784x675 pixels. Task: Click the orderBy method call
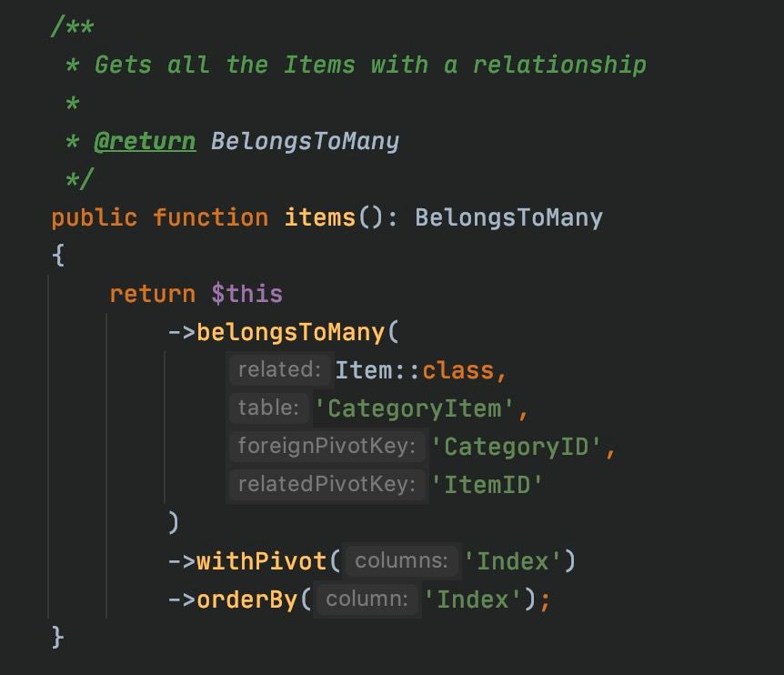click(x=247, y=599)
